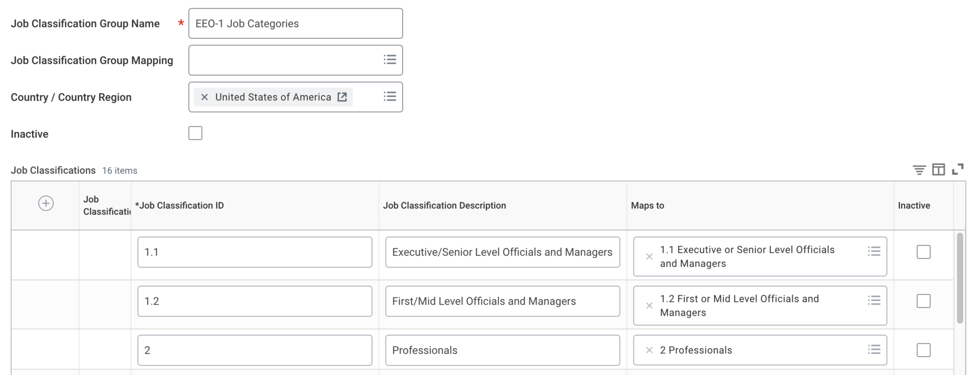This screenshot has width=980, height=375.
Task: Check Inactive for Professionals row
Action: tap(923, 350)
